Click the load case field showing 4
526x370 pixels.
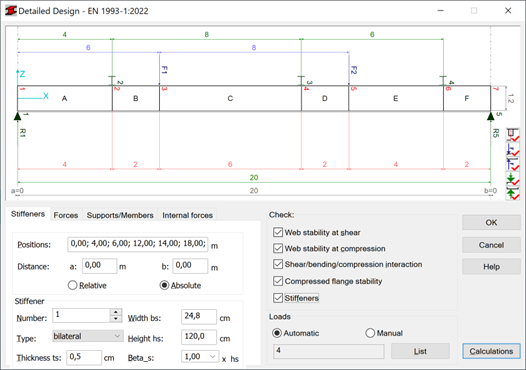click(328, 351)
